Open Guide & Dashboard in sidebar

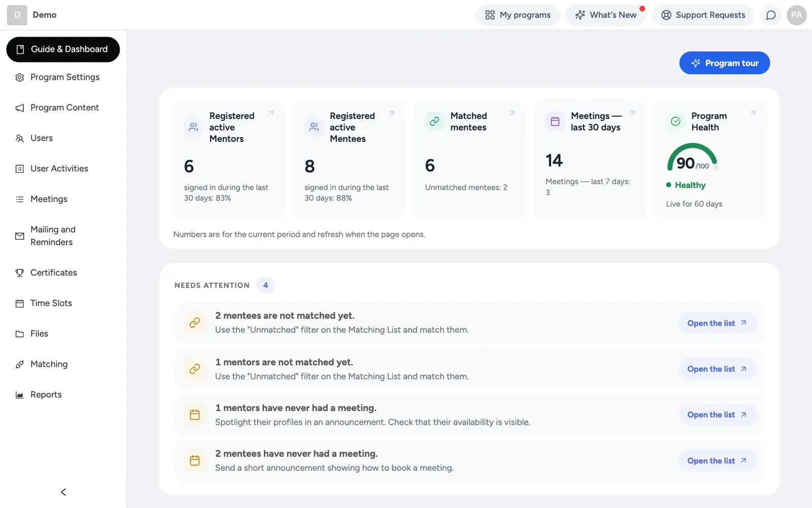tap(63, 49)
